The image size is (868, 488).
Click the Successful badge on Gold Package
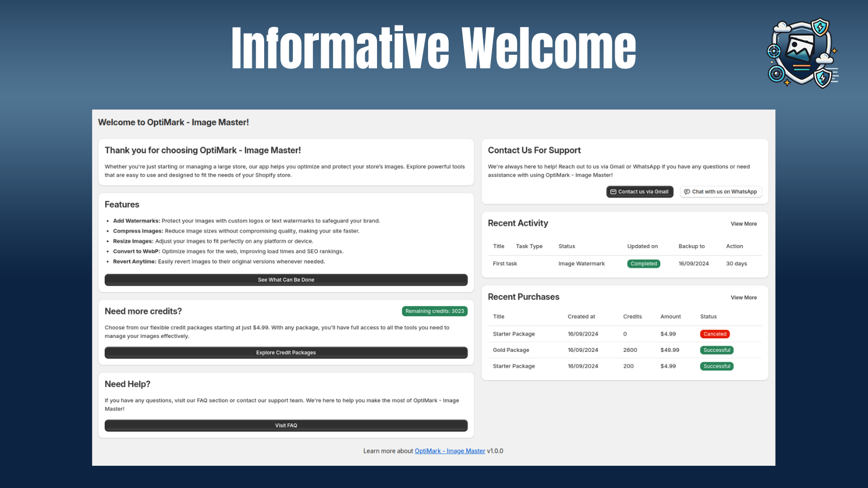[717, 350]
